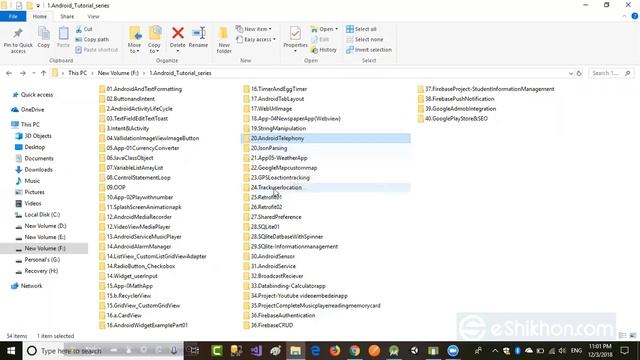Select folder 36.FirebaseCRUD
This screenshot has width=640, height=360.
click(x=268, y=325)
